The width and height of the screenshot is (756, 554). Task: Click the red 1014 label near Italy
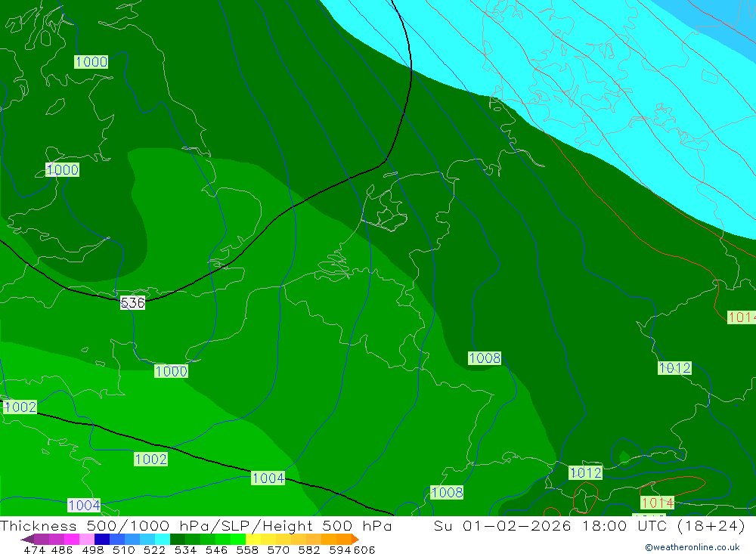pos(657,503)
